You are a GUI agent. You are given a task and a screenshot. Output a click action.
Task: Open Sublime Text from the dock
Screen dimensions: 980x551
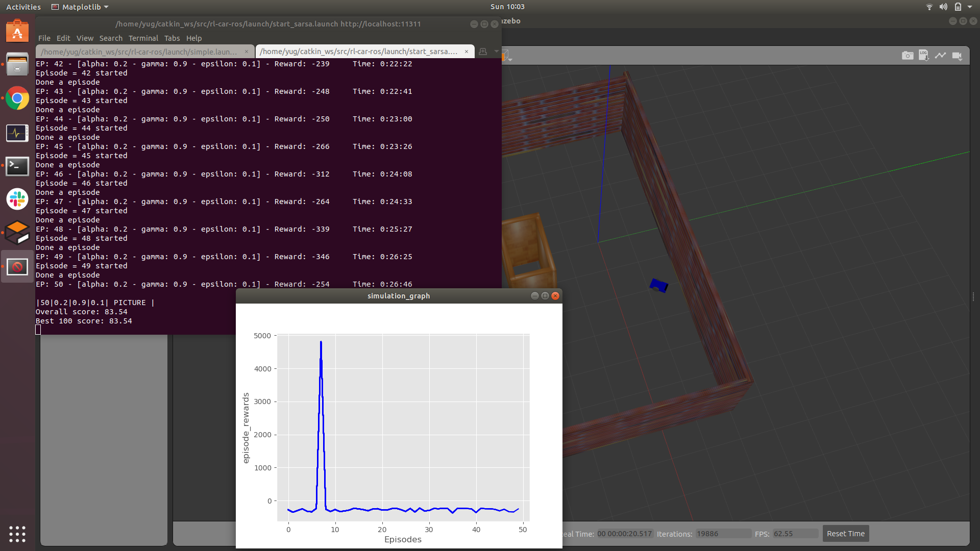pos(17,233)
